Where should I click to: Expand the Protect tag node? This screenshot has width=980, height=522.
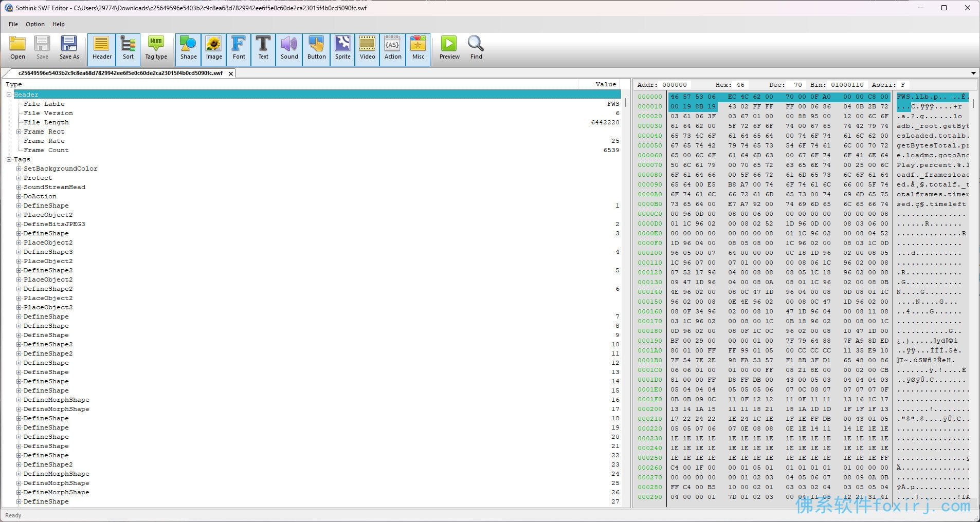tap(19, 178)
